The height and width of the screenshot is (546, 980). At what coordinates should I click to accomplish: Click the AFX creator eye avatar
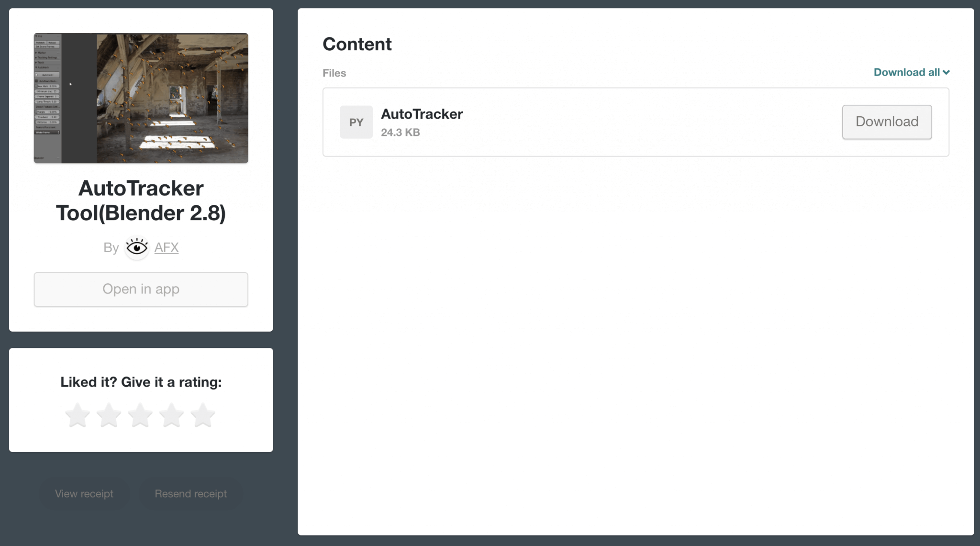click(137, 248)
